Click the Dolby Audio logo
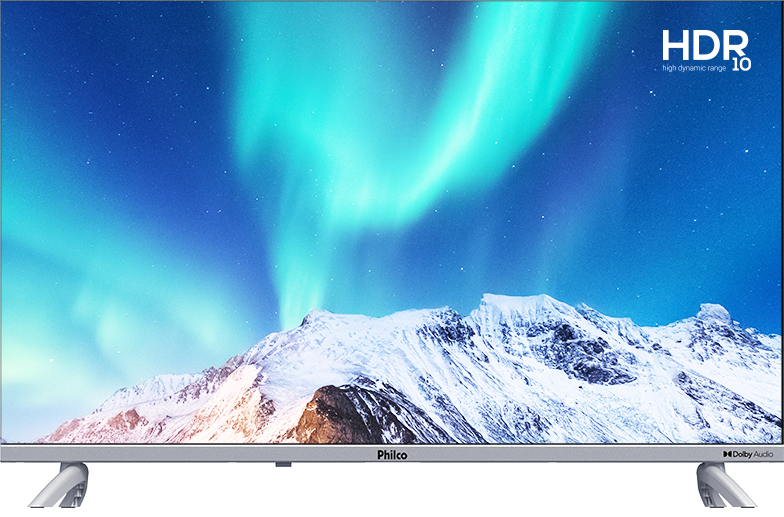Image resolution: width=784 pixels, height=517 pixels. tap(747, 454)
